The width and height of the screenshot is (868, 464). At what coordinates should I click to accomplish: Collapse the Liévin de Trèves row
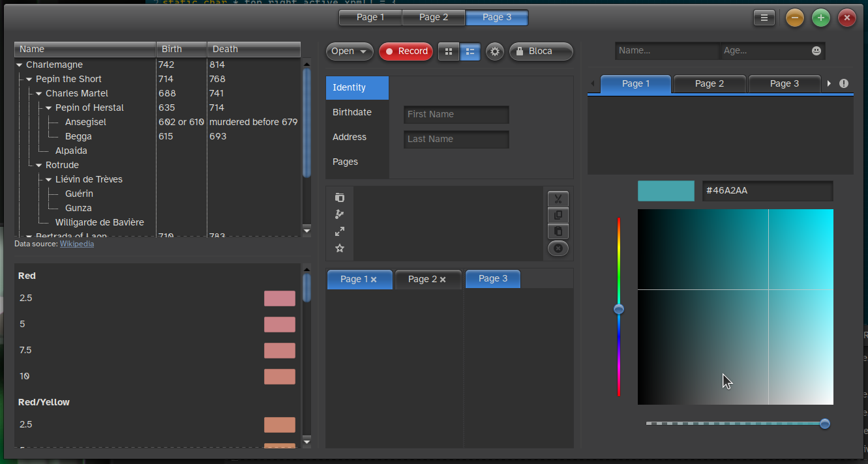49,180
